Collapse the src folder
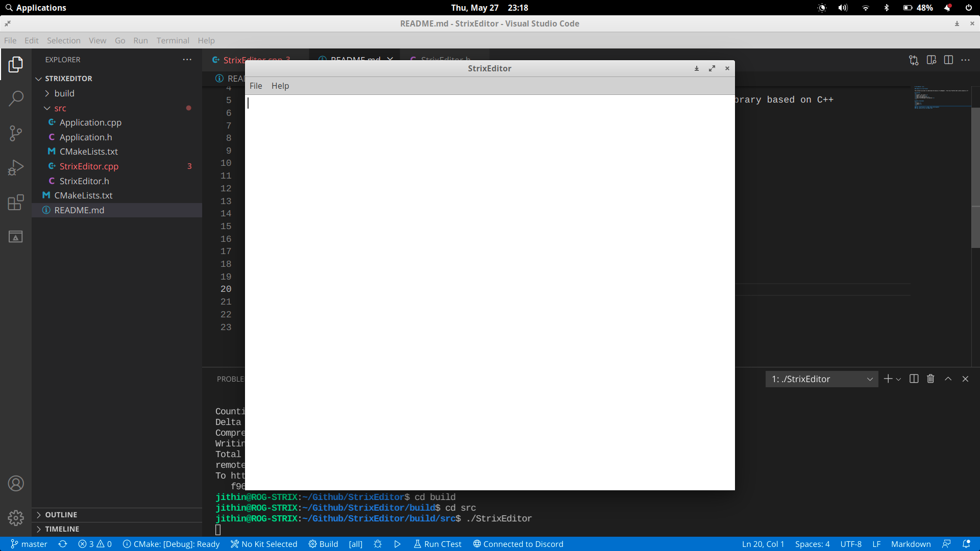This screenshot has width=980, height=551. tap(60, 108)
